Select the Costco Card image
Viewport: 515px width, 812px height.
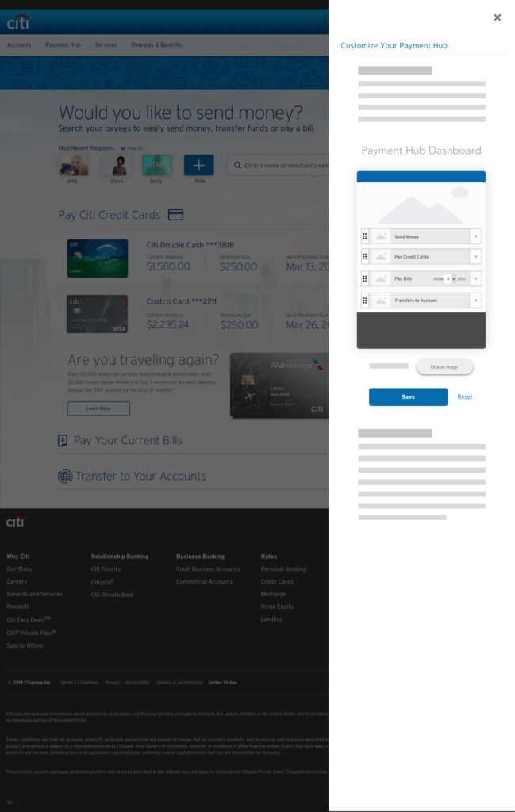[x=97, y=314]
